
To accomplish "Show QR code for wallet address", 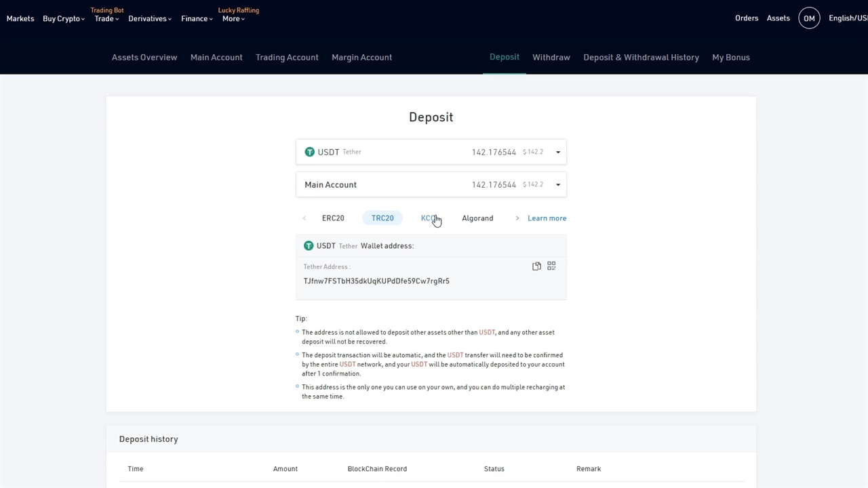I will pos(551,266).
